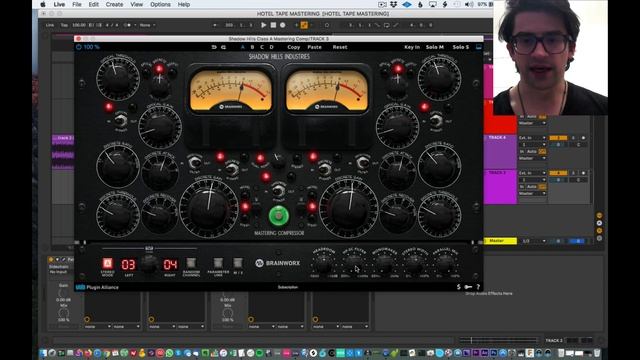Toggle the Random Channel button

pos(191,263)
